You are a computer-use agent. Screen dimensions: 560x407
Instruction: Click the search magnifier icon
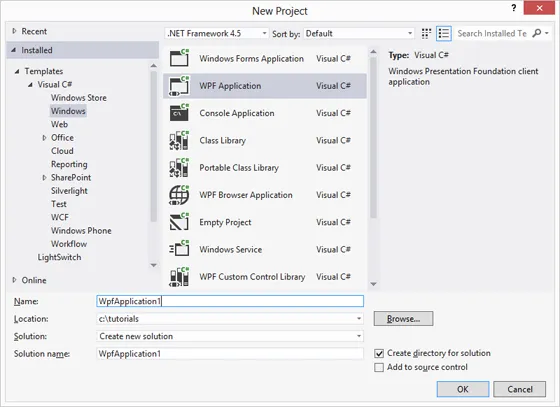pyautogui.click(x=537, y=34)
